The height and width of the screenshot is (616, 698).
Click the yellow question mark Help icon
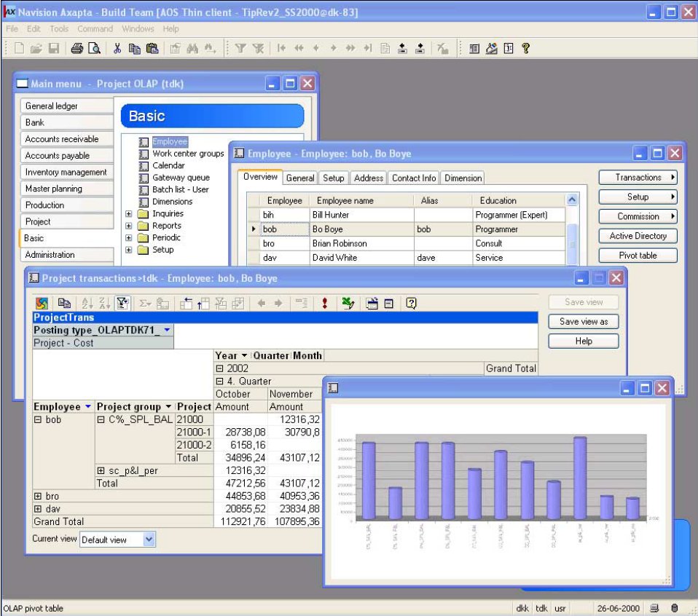coord(526,48)
